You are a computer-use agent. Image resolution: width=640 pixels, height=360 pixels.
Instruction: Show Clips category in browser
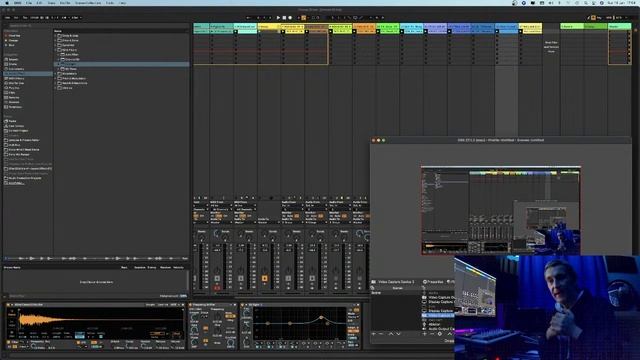tap(12, 93)
